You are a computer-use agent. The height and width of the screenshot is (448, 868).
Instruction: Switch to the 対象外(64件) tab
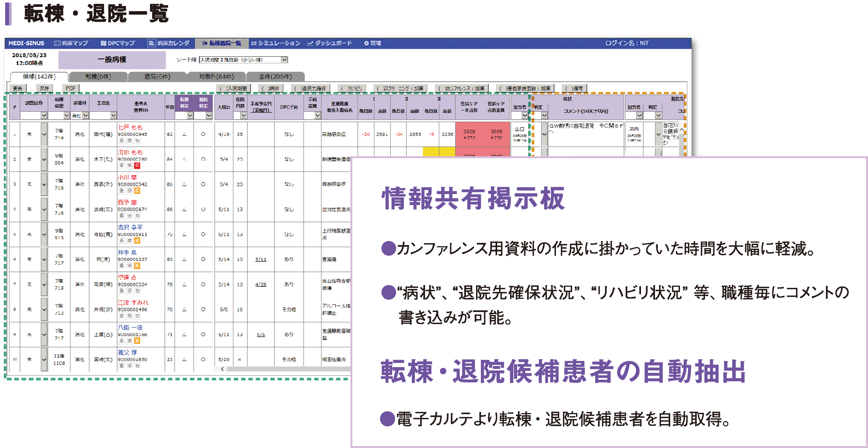[x=216, y=76]
